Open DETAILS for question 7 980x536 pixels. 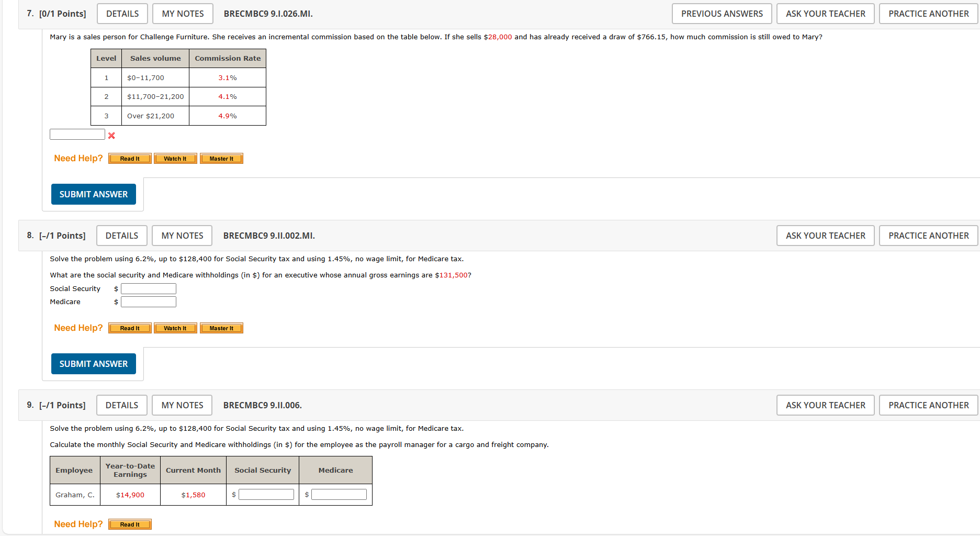(122, 14)
